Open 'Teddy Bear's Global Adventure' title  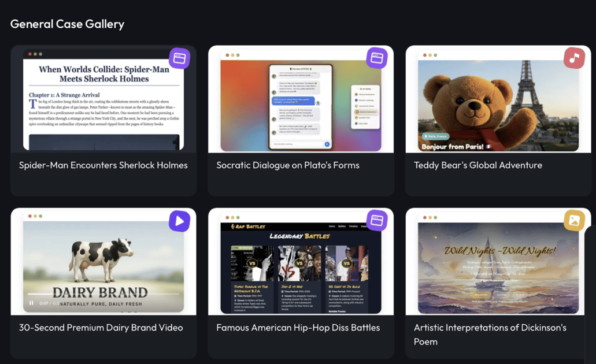(478, 165)
